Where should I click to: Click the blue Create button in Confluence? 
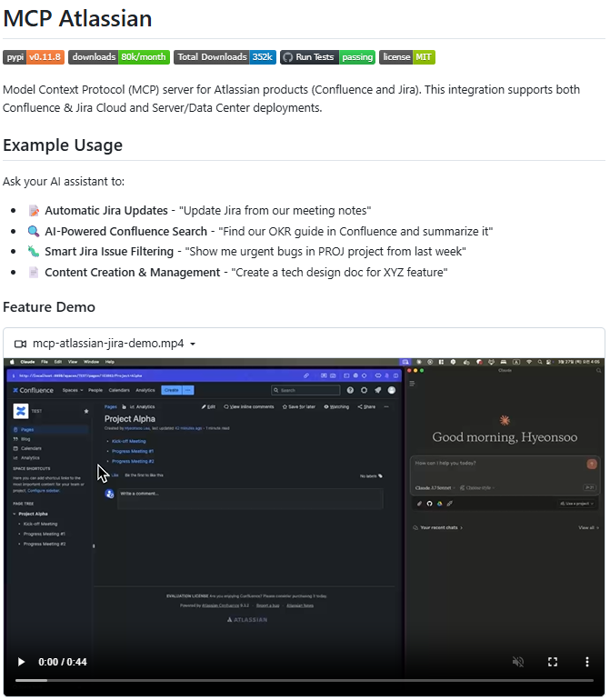pos(172,390)
